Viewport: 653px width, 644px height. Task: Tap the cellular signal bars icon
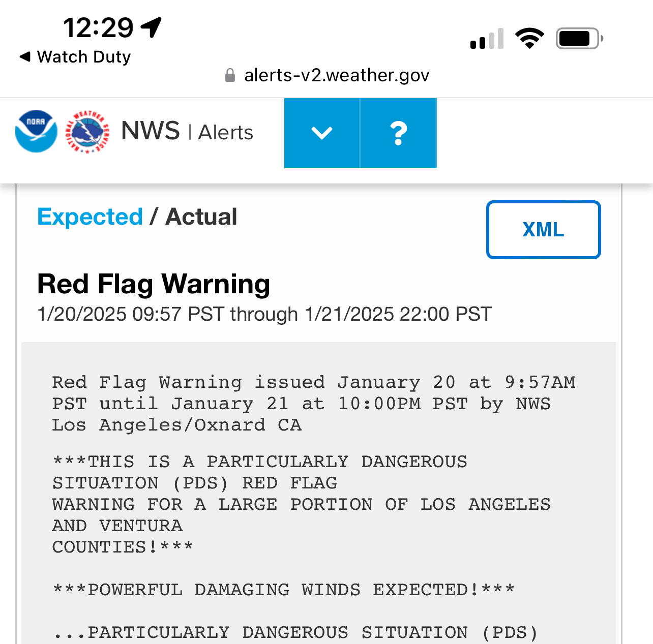point(487,39)
